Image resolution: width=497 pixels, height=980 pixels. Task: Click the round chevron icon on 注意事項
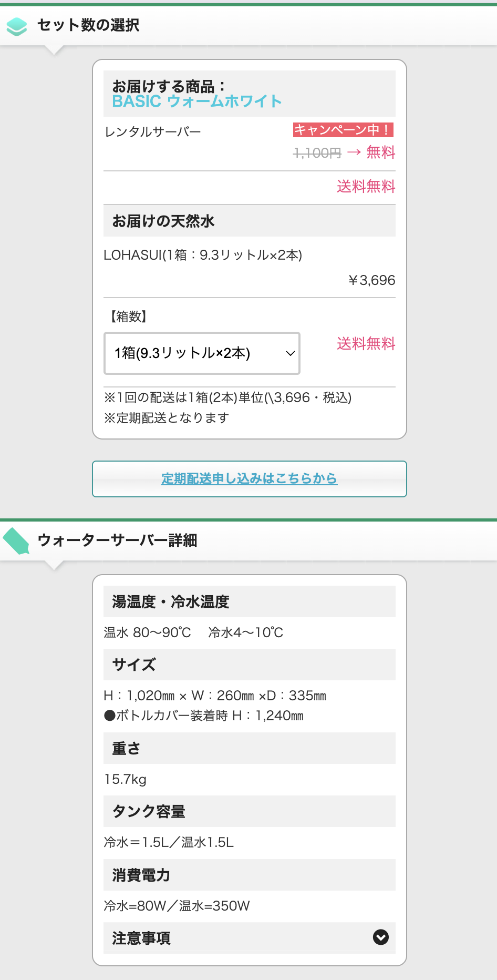(x=380, y=937)
